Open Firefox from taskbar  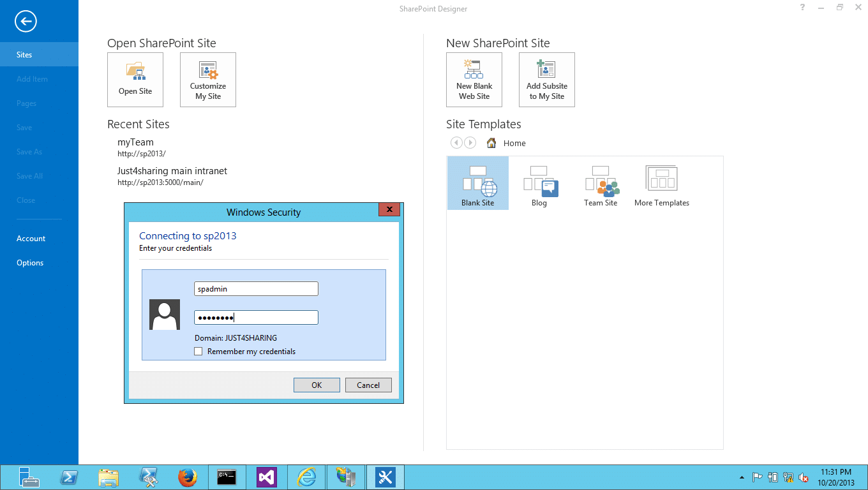188,477
